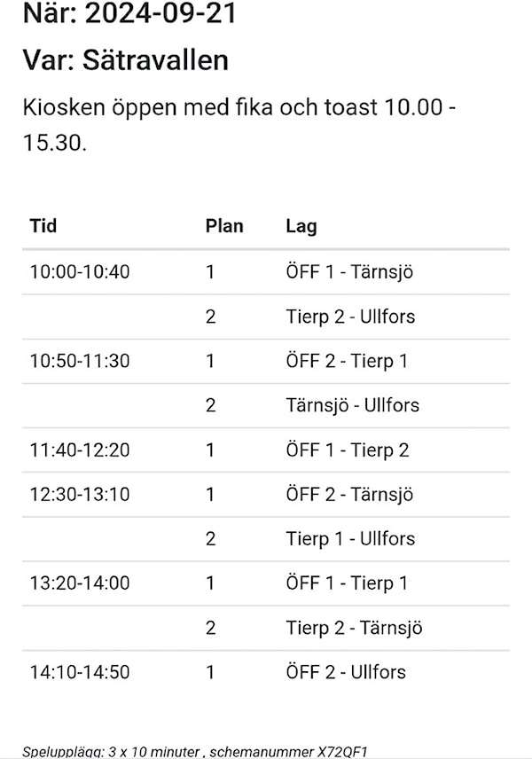Image resolution: width=532 pixels, height=759 pixels.
Task: Open the ÖFF 1 - Tierp 2 match
Action: coord(348,450)
